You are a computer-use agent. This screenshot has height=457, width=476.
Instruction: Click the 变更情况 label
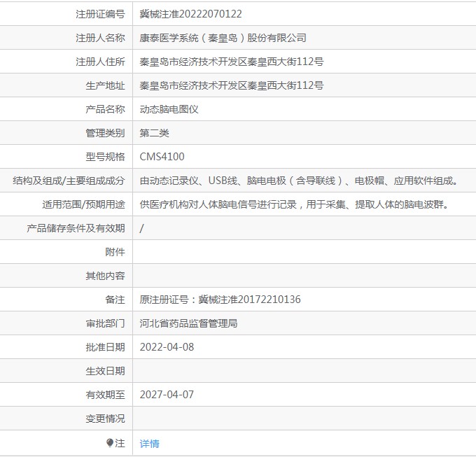tap(105, 419)
